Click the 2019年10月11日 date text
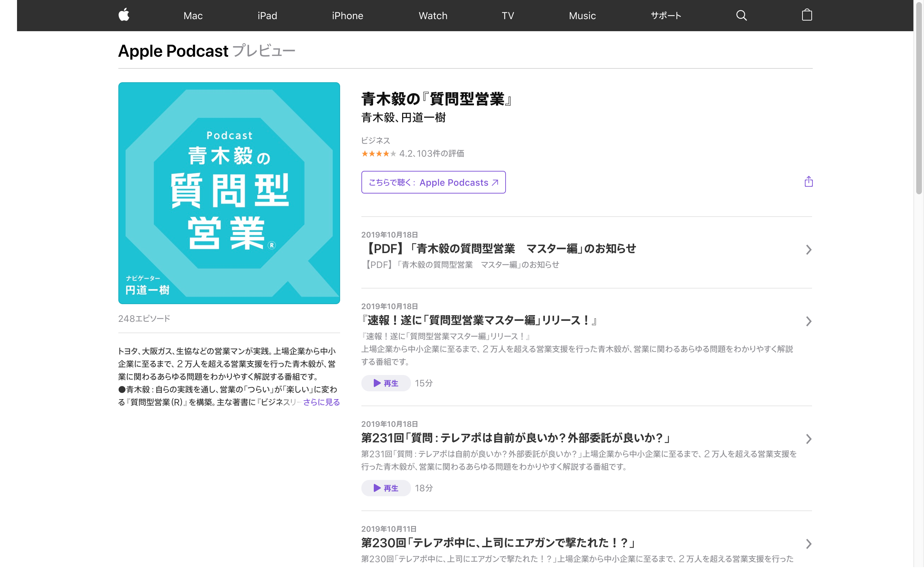Viewport: 924px width, 587px height. coord(389,529)
